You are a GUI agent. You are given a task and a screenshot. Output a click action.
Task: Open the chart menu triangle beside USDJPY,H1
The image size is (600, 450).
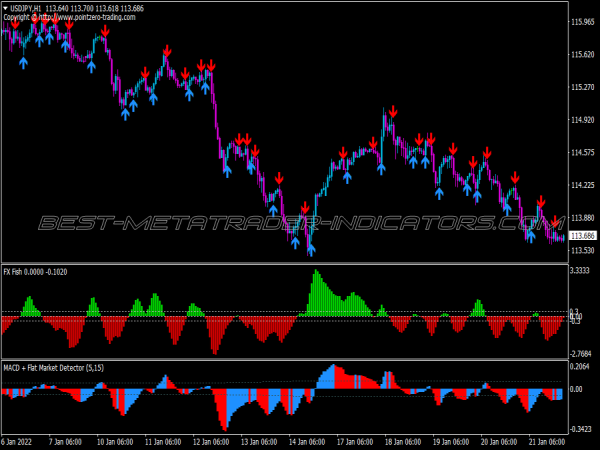pos(6,8)
